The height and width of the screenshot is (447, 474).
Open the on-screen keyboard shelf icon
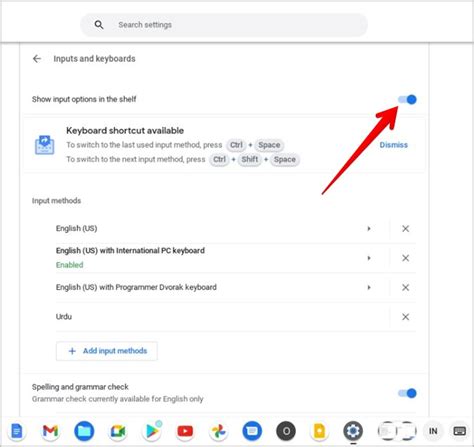[460, 431]
